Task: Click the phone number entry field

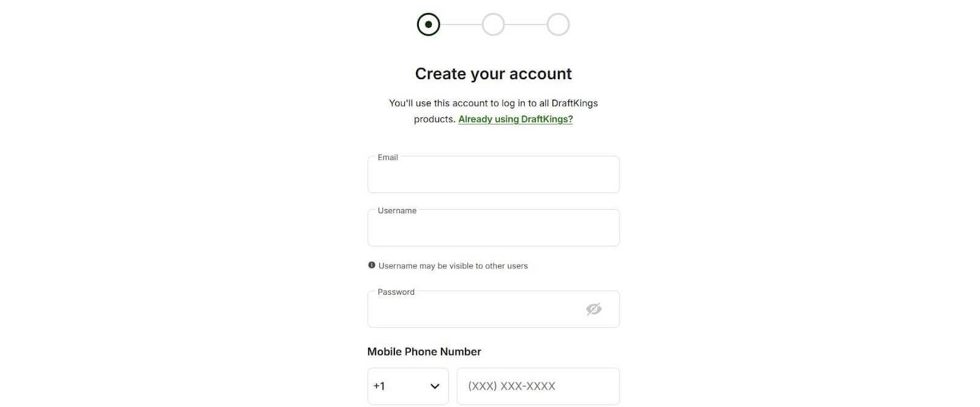Action: (x=538, y=386)
